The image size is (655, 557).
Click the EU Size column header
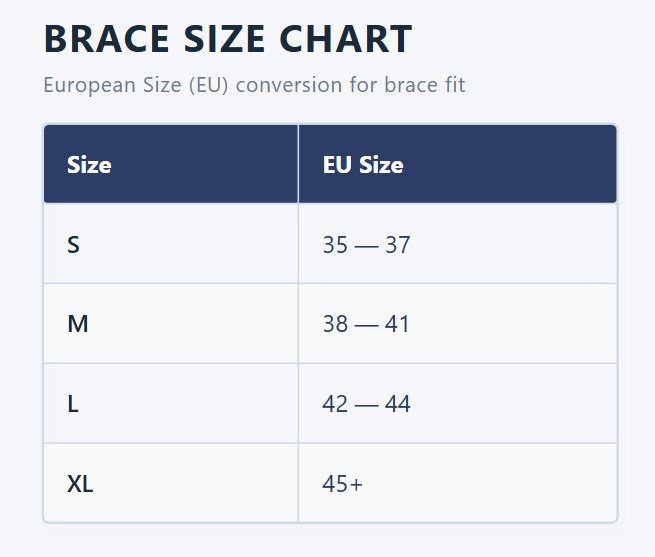click(x=457, y=164)
